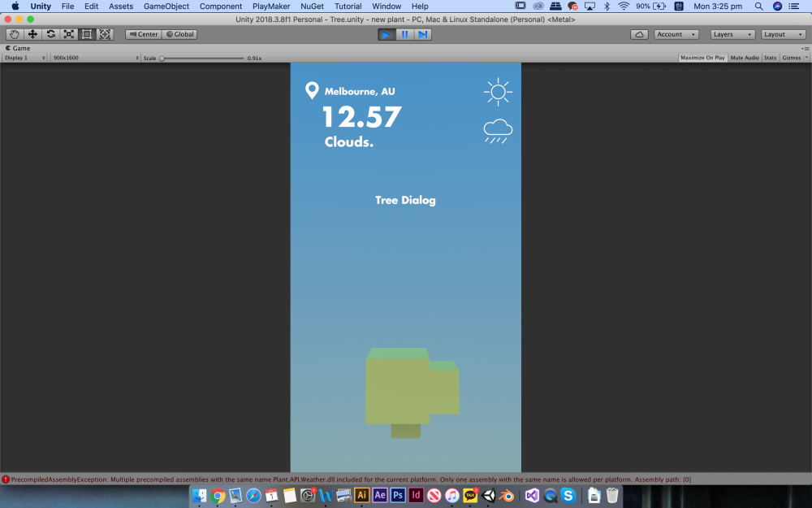Click the error icon in status bar
Screen dimensions: 812x508
point(6,480)
